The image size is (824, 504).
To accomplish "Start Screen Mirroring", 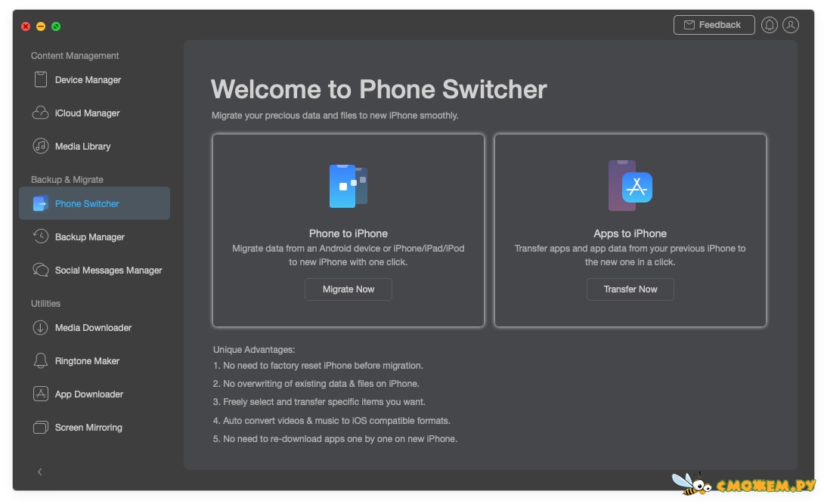I will (94, 428).
